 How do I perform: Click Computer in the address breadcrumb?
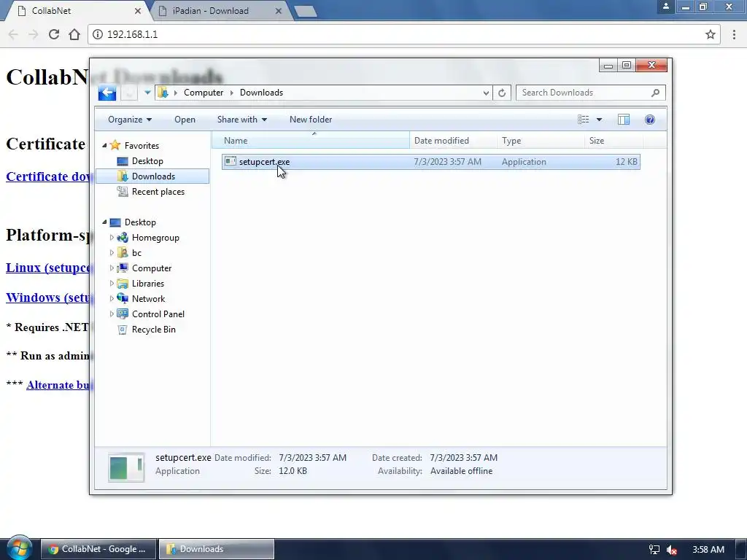tap(204, 93)
